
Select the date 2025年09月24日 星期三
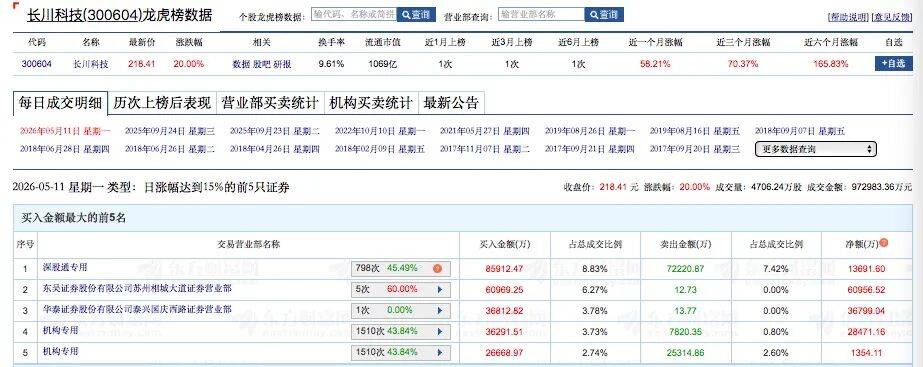click(x=170, y=131)
